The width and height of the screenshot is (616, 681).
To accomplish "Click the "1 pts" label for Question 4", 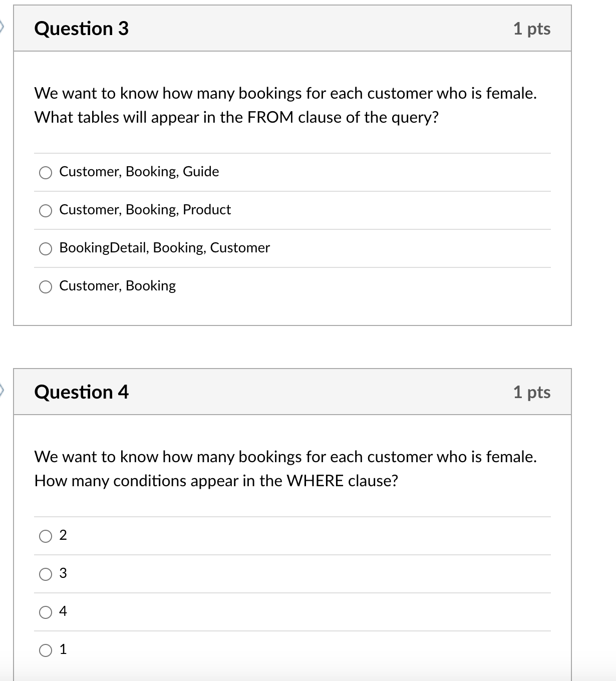I will (532, 392).
